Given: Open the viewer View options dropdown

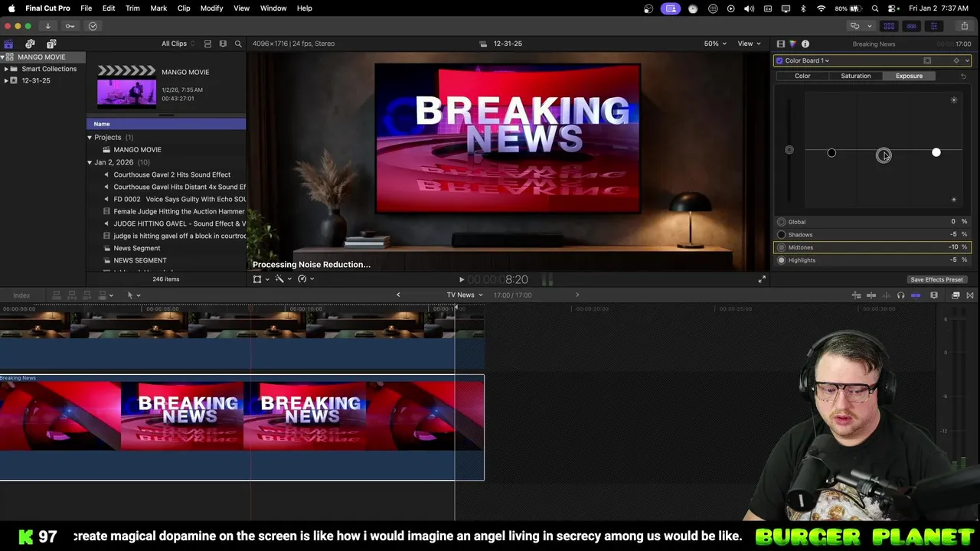Looking at the screenshot, I should 748,44.
